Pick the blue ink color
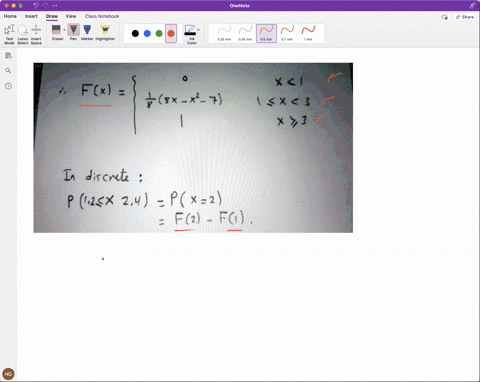The height and width of the screenshot is (382, 480). point(147,33)
